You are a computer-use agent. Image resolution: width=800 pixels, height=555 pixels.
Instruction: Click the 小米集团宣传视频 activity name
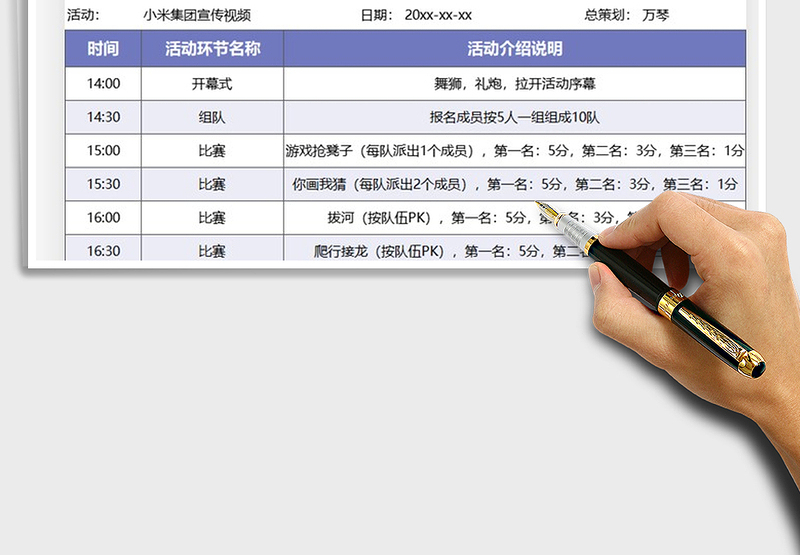pos(197,15)
